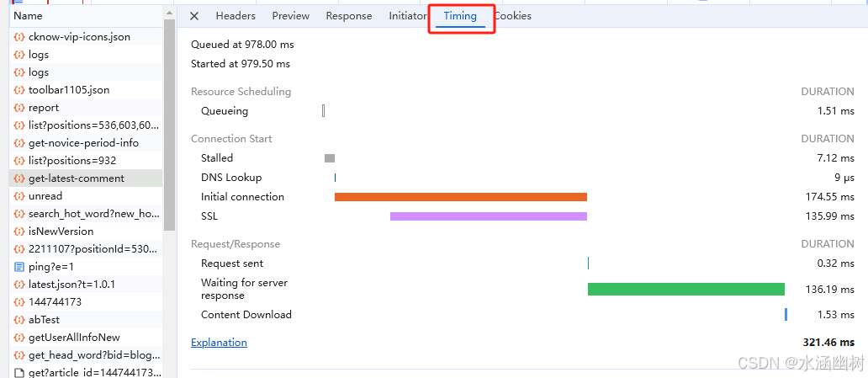The width and height of the screenshot is (868, 378).
Task: Click the JSON icon next to isNewVersion
Action: tap(19, 232)
